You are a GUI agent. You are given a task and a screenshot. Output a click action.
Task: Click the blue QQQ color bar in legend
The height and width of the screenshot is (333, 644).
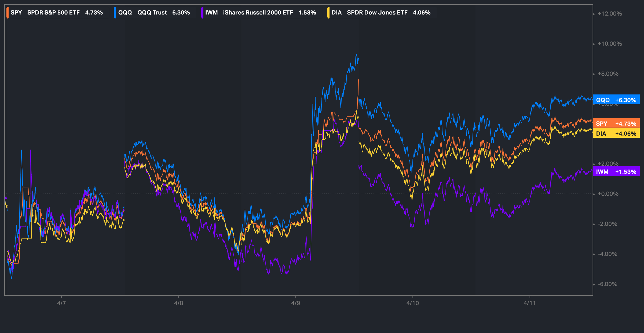click(115, 13)
